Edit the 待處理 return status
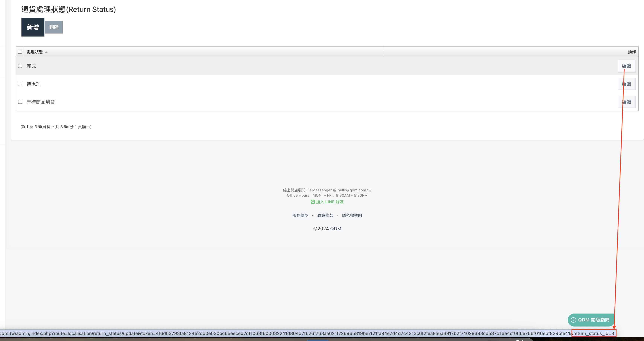 (626, 84)
